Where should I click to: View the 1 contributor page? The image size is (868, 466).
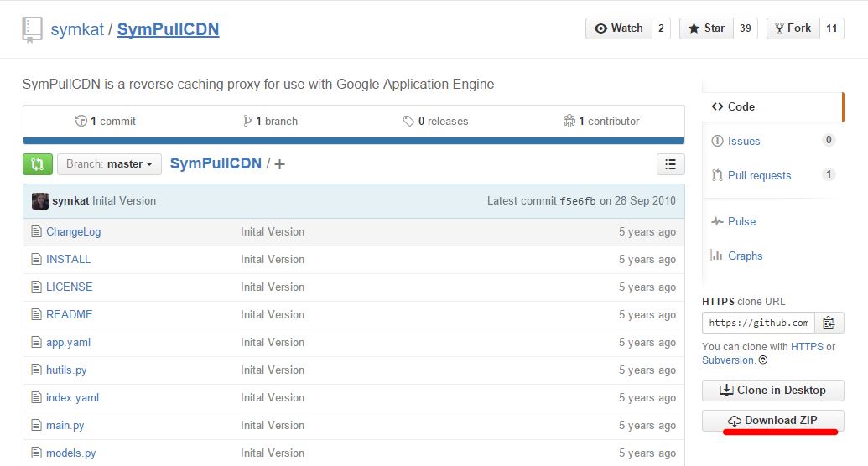pyautogui.click(x=601, y=122)
